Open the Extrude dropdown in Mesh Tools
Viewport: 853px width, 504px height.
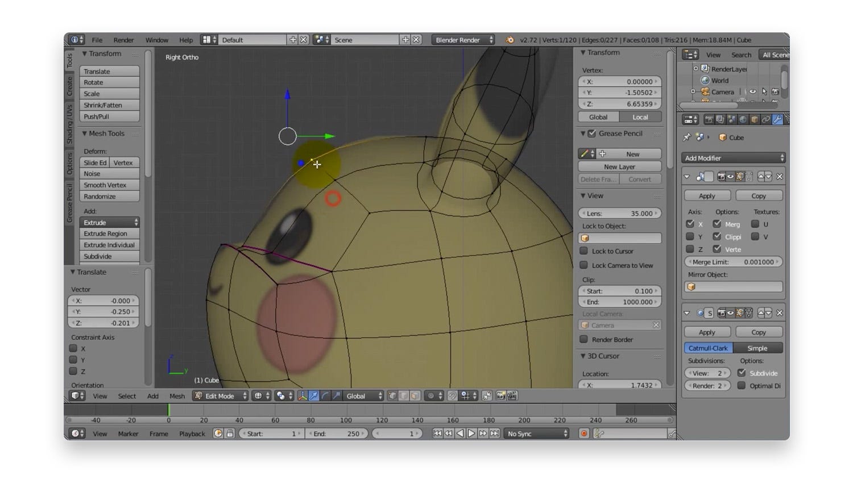coord(110,222)
